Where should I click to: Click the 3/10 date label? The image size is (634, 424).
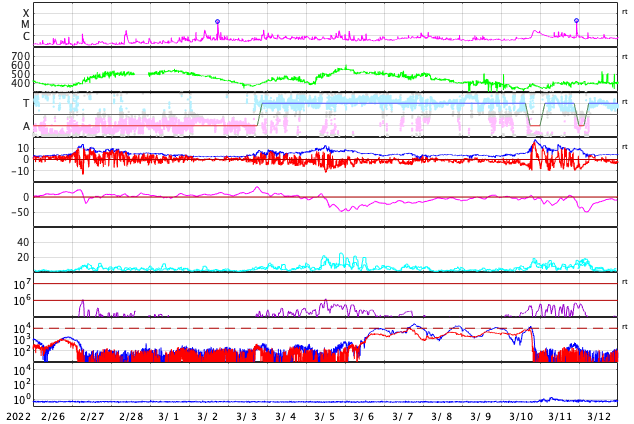[521, 416]
